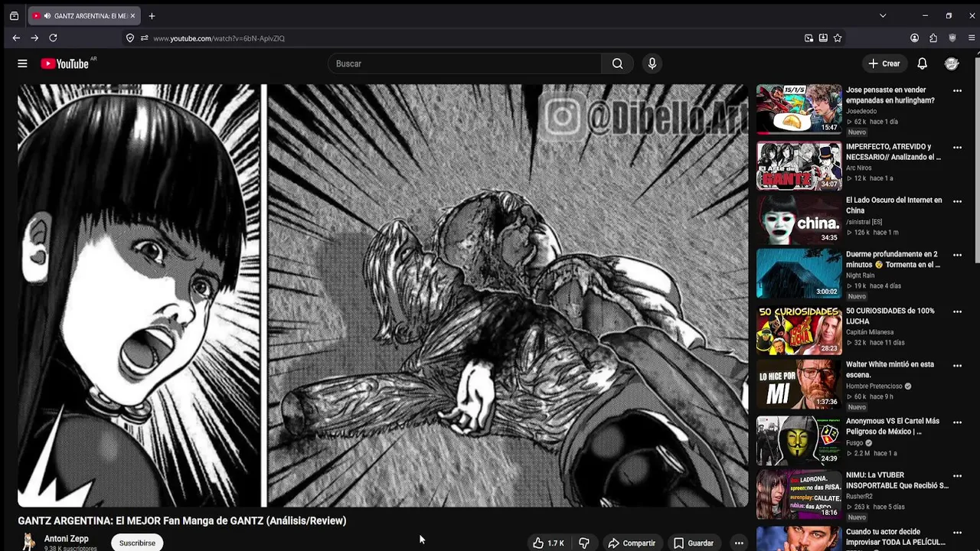
Task: Open options for 'Cuando tu actor decide' video
Action: coord(957,533)
